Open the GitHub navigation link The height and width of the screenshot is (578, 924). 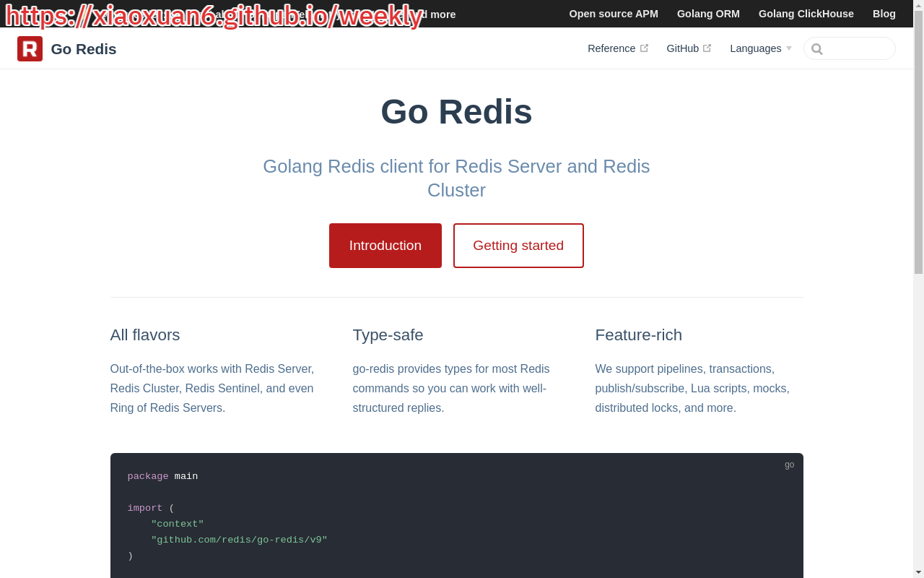(682, 48)
